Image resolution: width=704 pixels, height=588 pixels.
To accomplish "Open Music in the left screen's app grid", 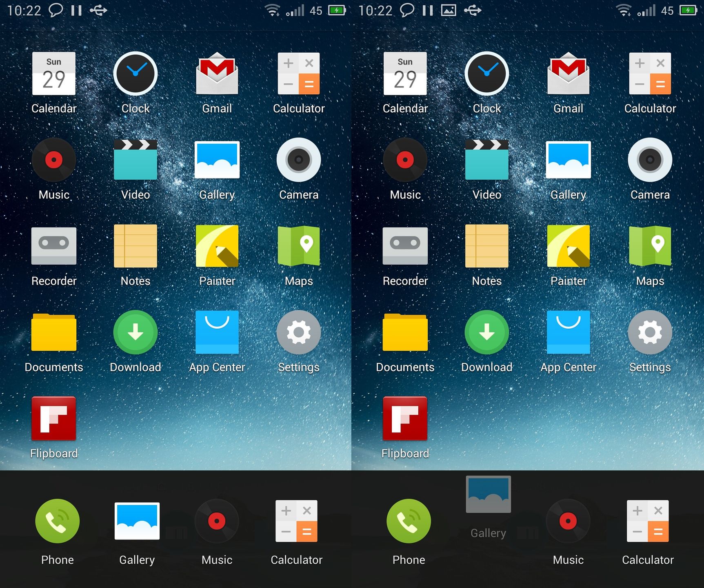I will click(54, 160).
